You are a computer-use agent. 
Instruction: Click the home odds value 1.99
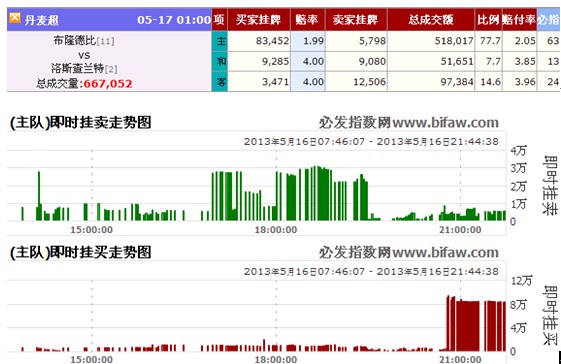tap(313, 41)
